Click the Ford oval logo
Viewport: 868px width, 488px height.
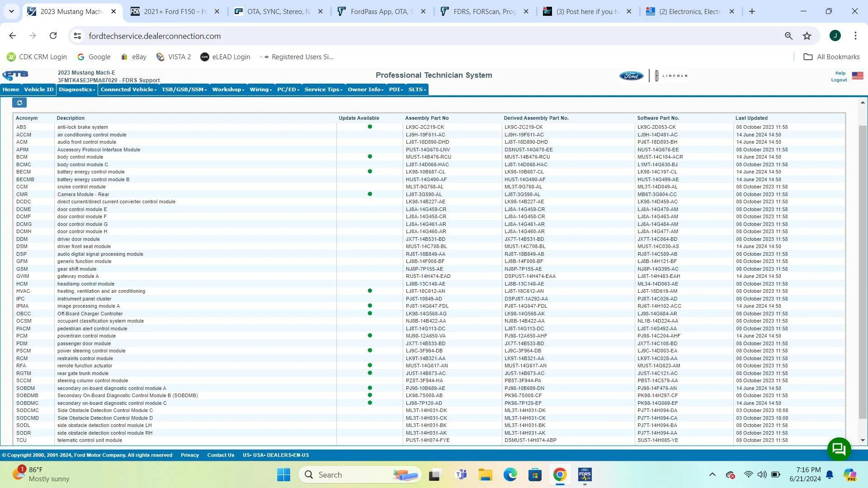(x=631, y=75)
